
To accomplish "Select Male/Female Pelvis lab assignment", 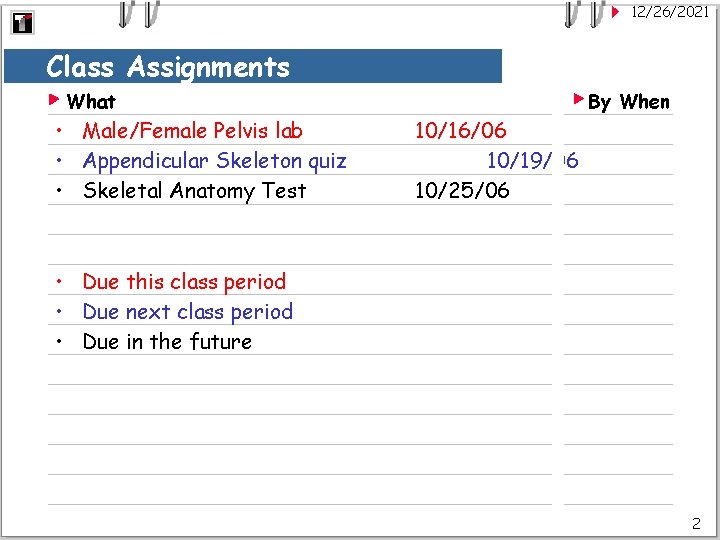I will tap(193, 130).
